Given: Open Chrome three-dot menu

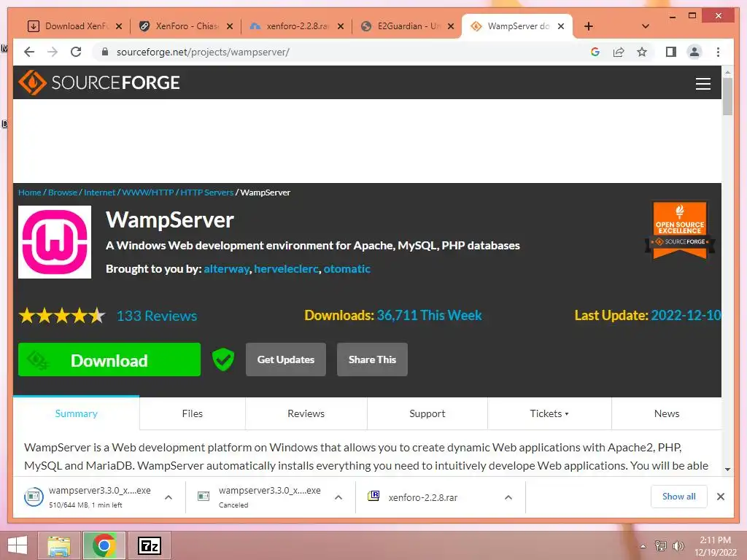Looking at the screenshot, I should tap(718, 52).
